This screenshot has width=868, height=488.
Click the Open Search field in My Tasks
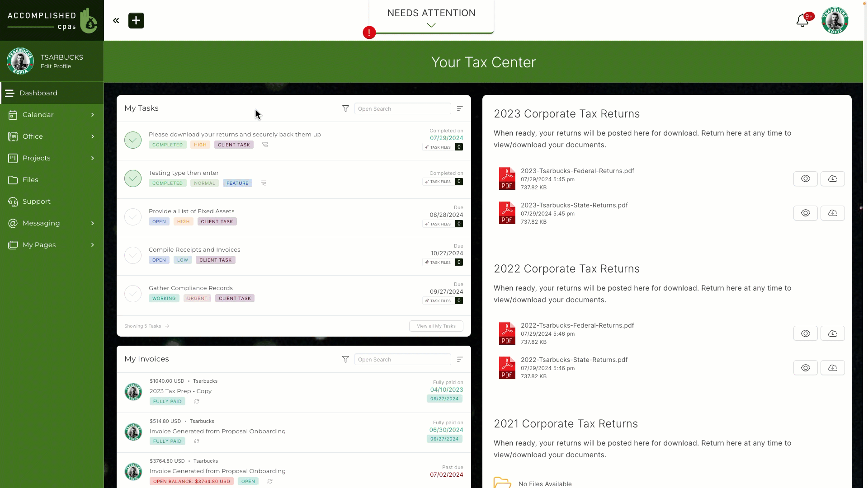[402, 108]
